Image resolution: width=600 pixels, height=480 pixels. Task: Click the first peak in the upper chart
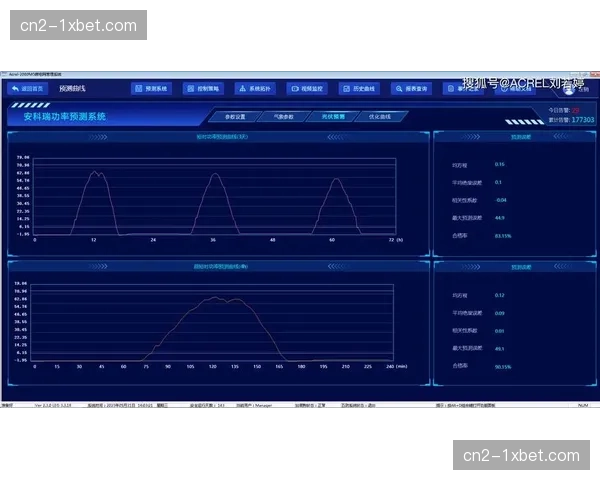95,172
